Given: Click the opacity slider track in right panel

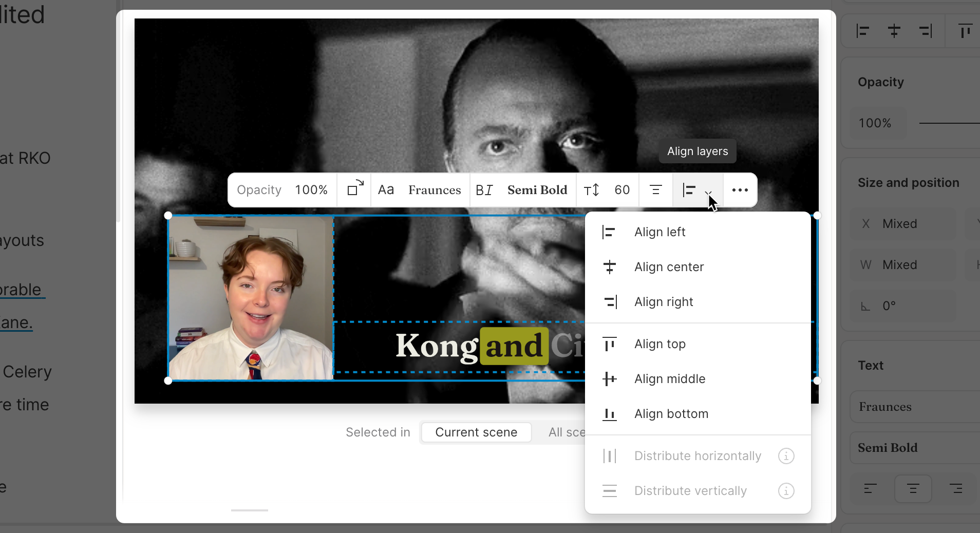Looking at the screenshot, I should (x=949, y=123).
